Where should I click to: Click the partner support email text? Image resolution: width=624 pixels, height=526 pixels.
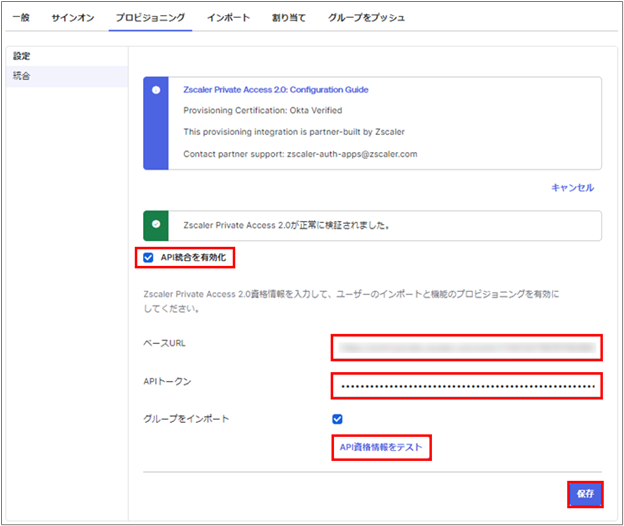(x=352, y=154)
